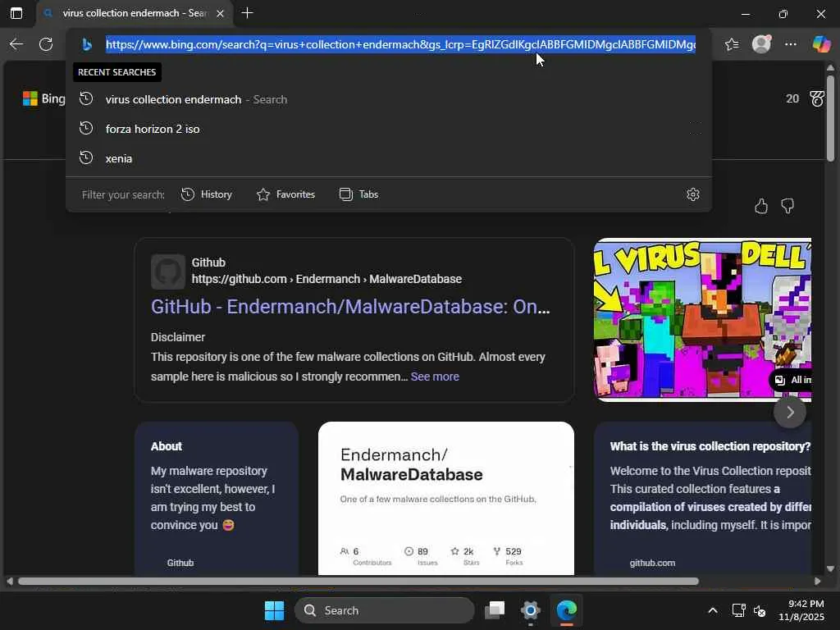Open the network status tray icon

tap(739, 610)
